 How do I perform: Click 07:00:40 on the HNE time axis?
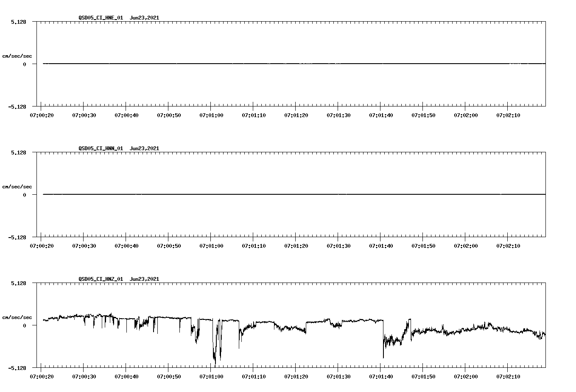click(126, 115)
